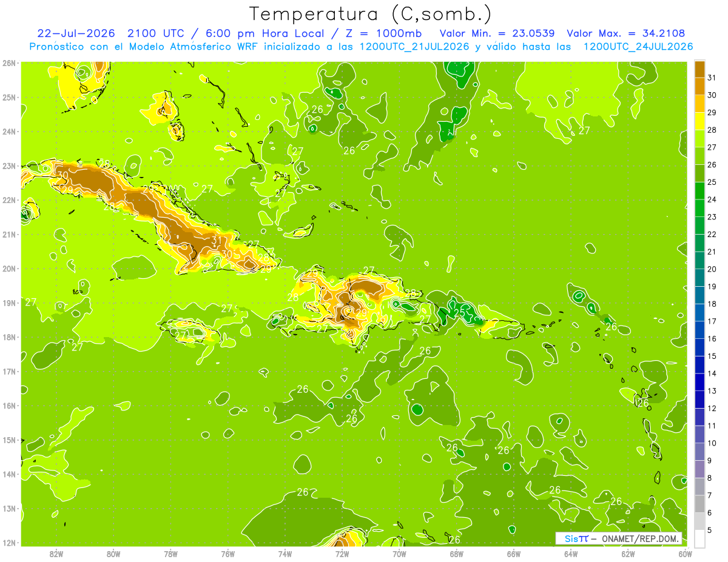
Task: Click the yellow legend swatch between 28 and 29
Action: pos(699,121)
